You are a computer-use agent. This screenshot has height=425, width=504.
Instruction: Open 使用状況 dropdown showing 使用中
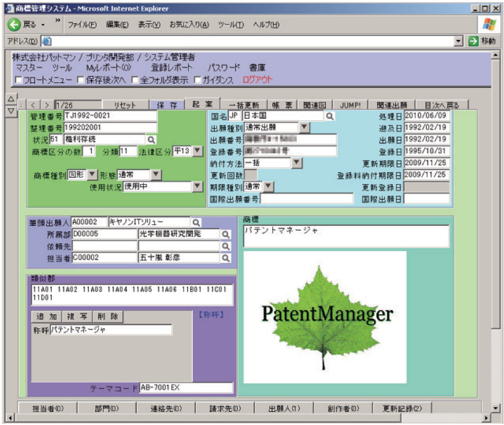(x=197, y=187)
